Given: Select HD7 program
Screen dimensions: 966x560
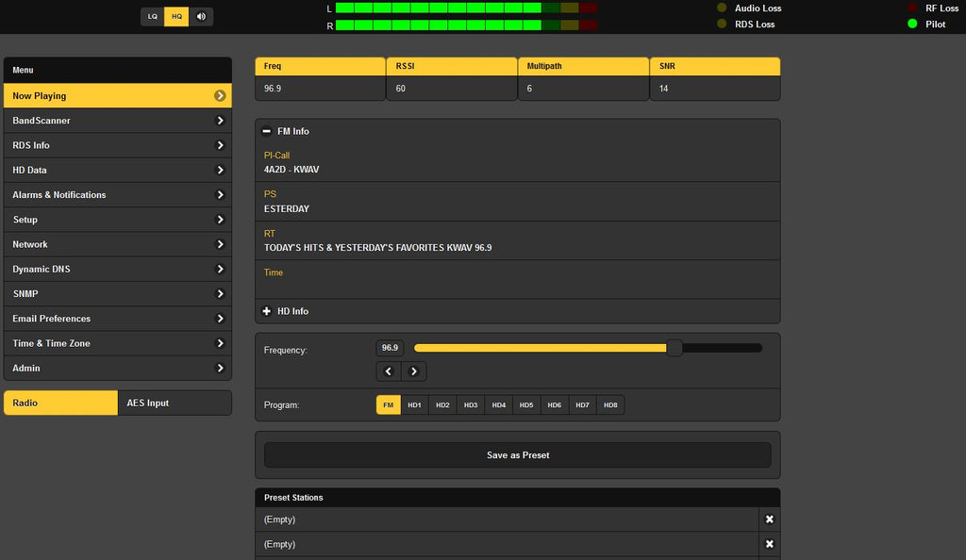Looking at the screenshot, I should point(582,405).
